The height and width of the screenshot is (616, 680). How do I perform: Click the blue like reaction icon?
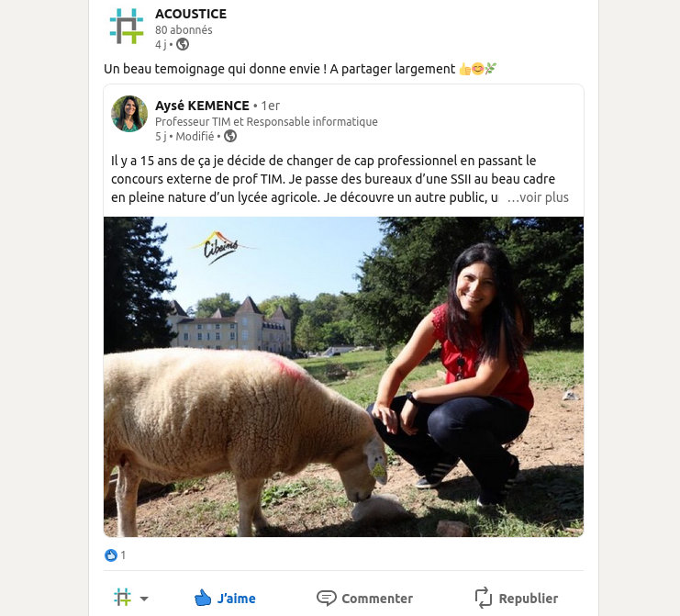[x=111, y=555]
